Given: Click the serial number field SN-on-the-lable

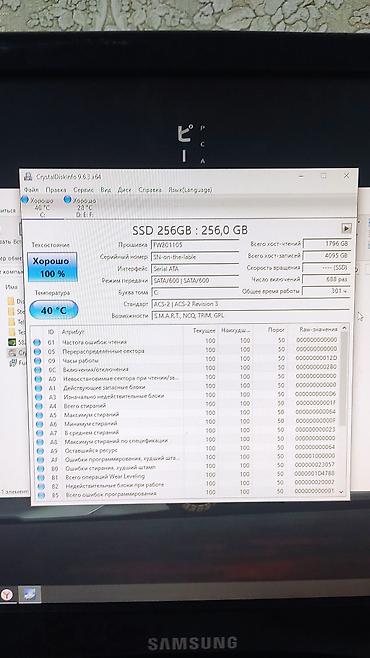Looking at the screenshot, I should pos(195,256).
